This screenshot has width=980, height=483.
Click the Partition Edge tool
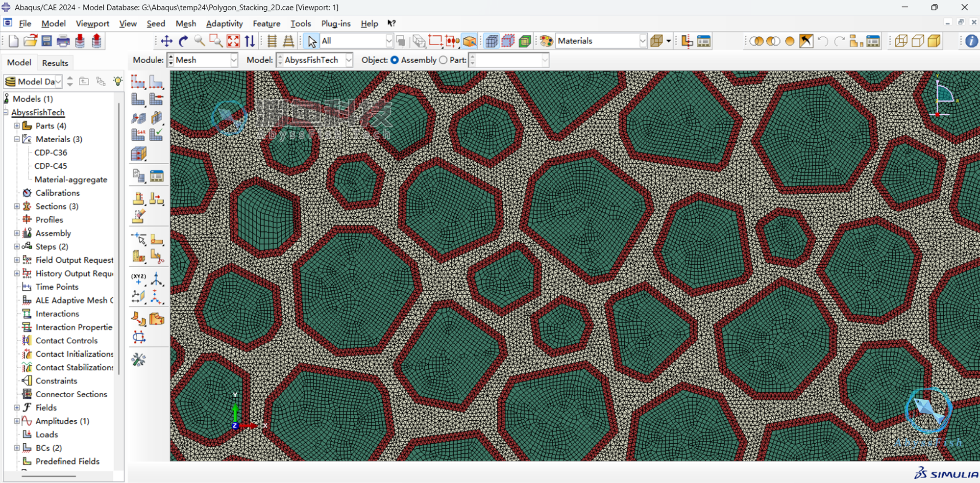156,239
